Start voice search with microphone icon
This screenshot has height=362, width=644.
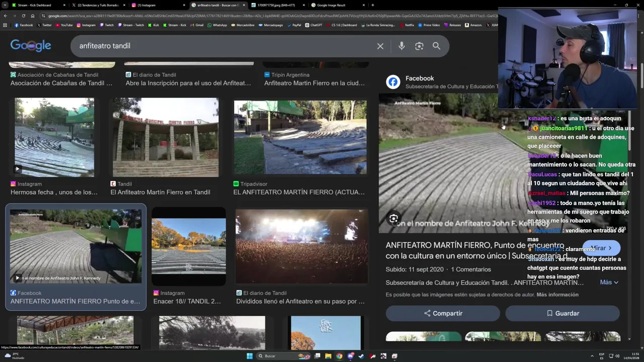[401, 46]
